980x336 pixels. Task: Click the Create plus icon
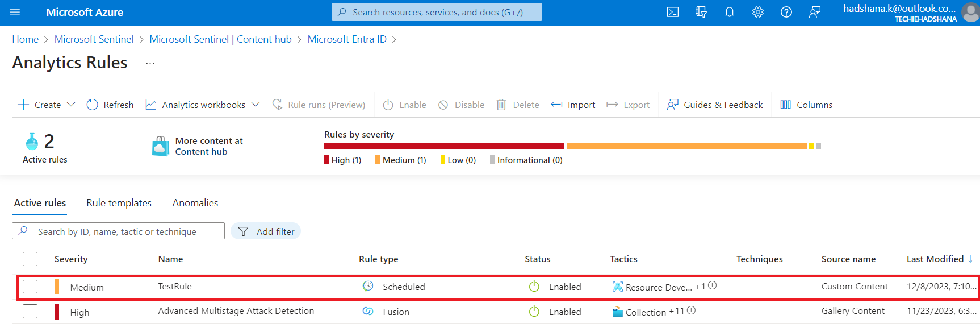coord(23,105)
